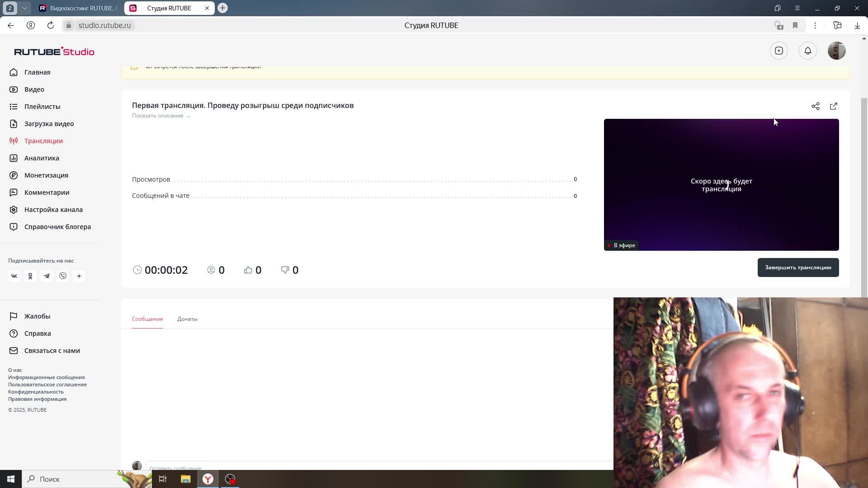Image resolution: width=868 pixels, height=488 pixels.
Task: Click the upload file icon next to Загрузка видео
Action: [14, 124]
